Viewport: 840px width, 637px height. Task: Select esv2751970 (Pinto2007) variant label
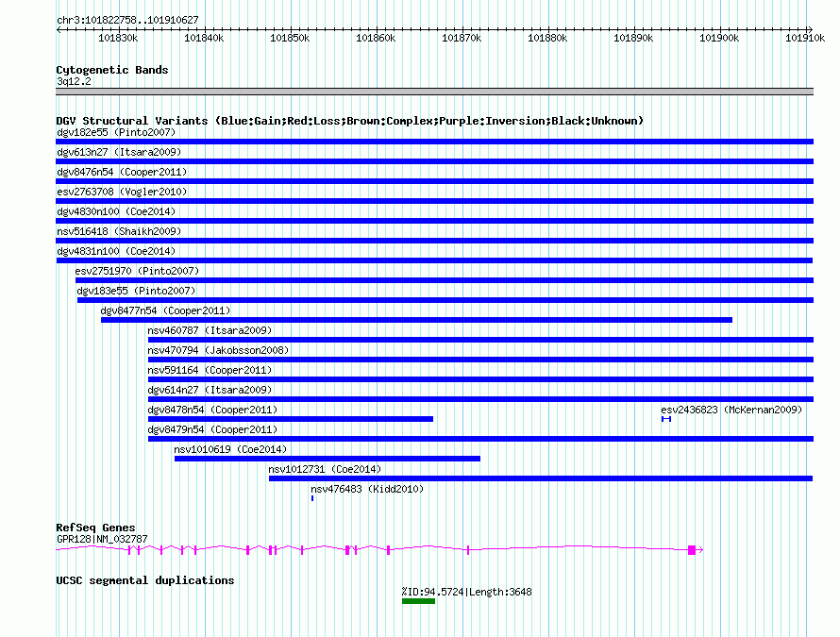click(x=137, y=271)
